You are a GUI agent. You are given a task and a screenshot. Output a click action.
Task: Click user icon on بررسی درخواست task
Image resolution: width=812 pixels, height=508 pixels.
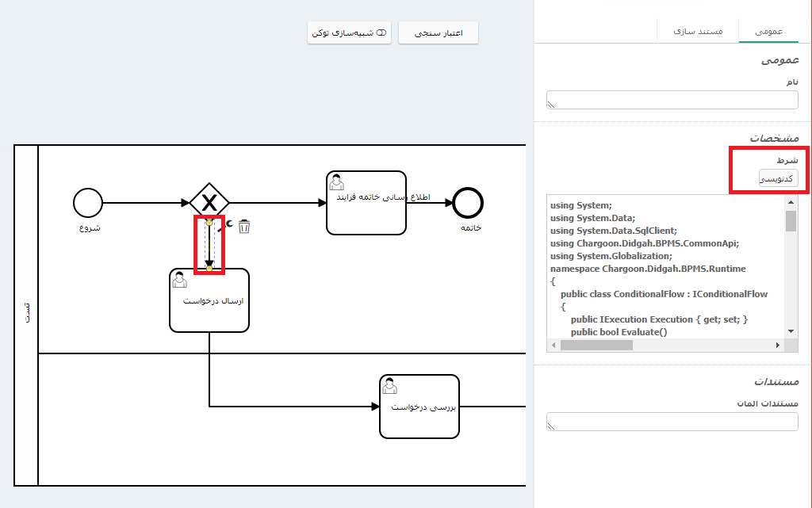coord(390,386)
